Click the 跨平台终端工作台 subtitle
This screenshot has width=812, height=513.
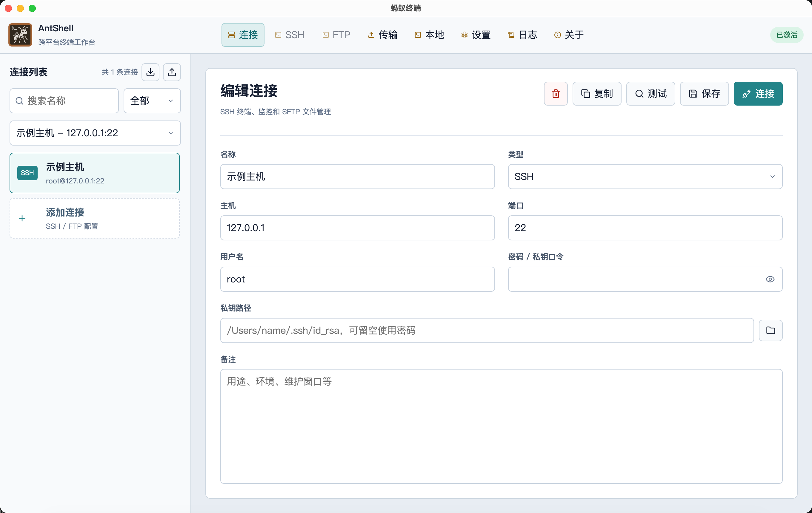[x=67, y=42]
